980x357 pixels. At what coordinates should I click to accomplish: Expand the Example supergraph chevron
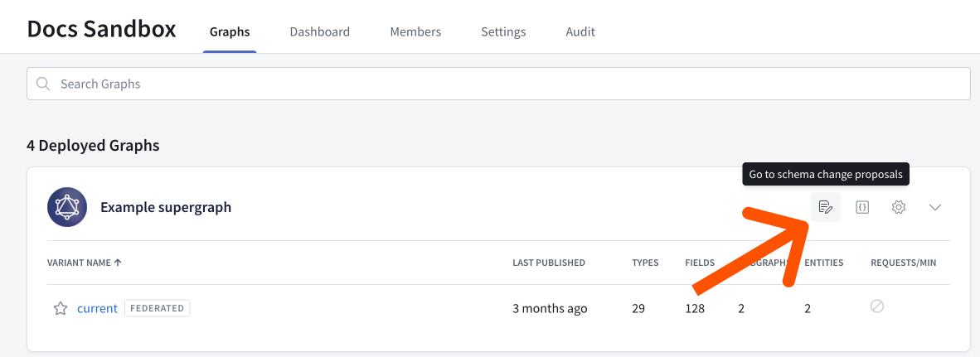pos(935,207)
